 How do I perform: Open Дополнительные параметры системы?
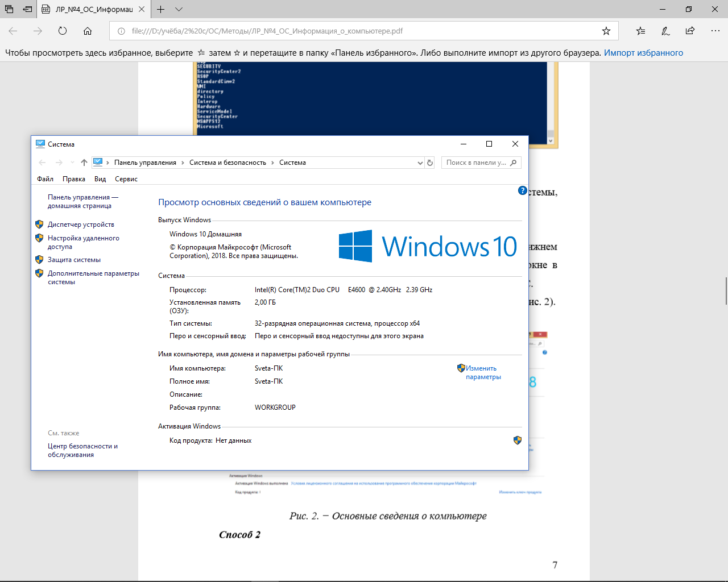[93, 277]
